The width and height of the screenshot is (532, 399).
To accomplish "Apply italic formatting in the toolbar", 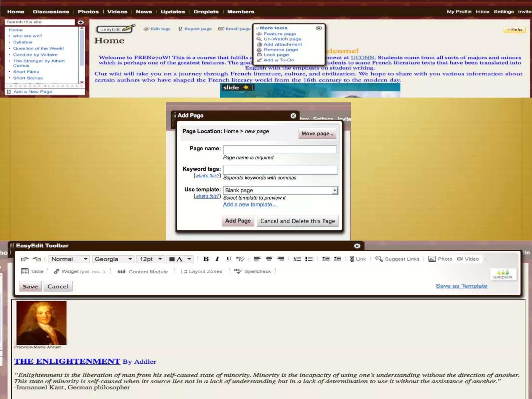I will [x=217, y=259].
